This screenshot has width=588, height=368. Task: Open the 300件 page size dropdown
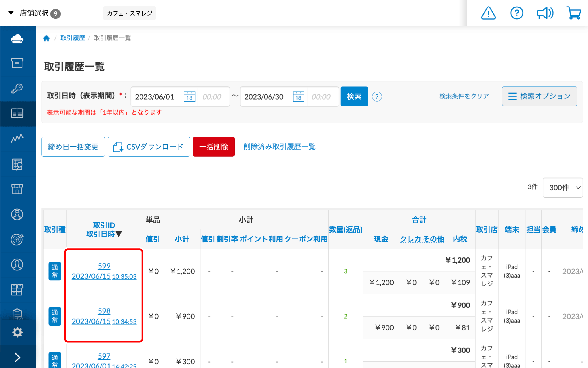click(562, 188)
